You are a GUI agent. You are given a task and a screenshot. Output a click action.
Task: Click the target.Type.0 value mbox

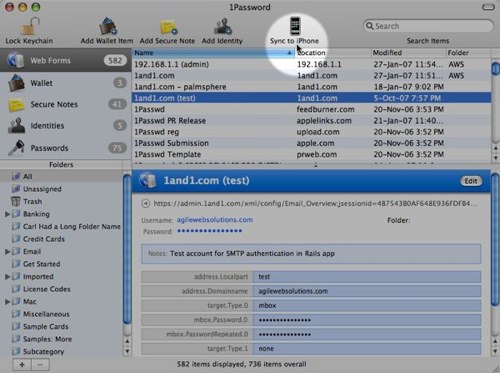[x=367, y=305]
